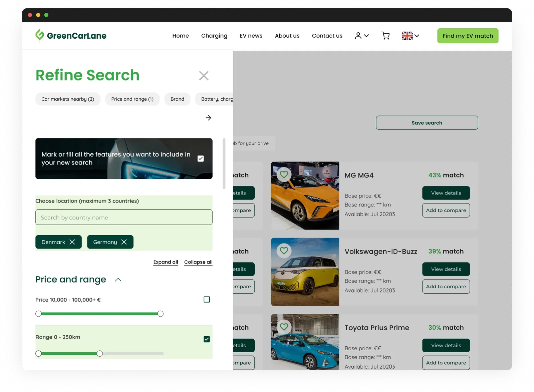Favorite the MG MG4 with heart icon
The image size is (534, 392).
[284, 174]
